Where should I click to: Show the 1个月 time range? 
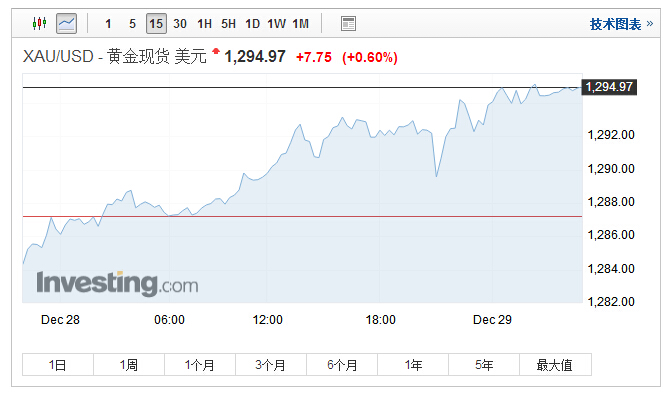(200, 365)
